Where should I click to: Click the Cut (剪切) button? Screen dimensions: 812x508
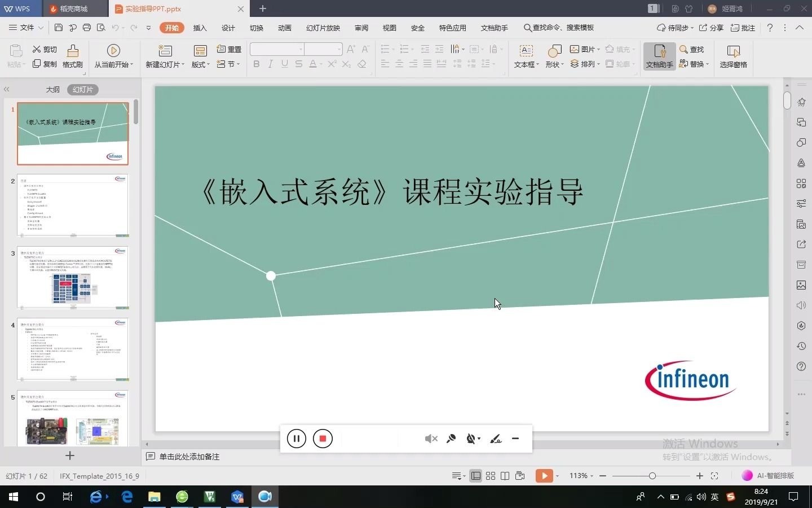(45, 49)
